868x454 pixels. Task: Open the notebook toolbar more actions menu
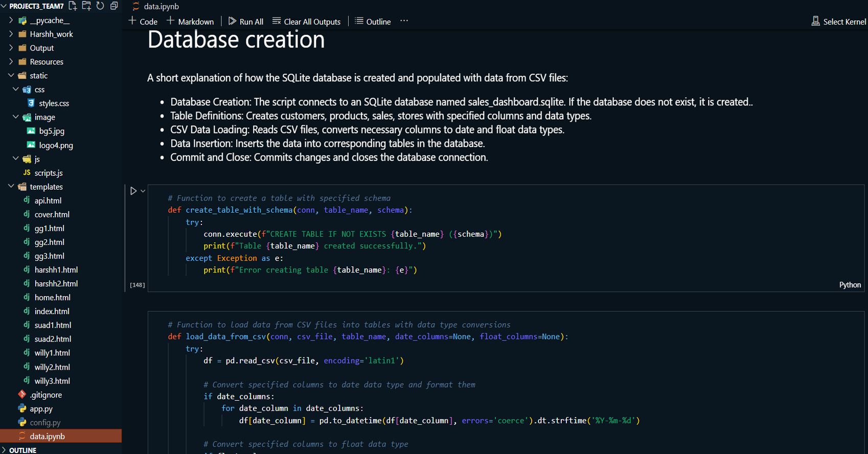point(404,21)
